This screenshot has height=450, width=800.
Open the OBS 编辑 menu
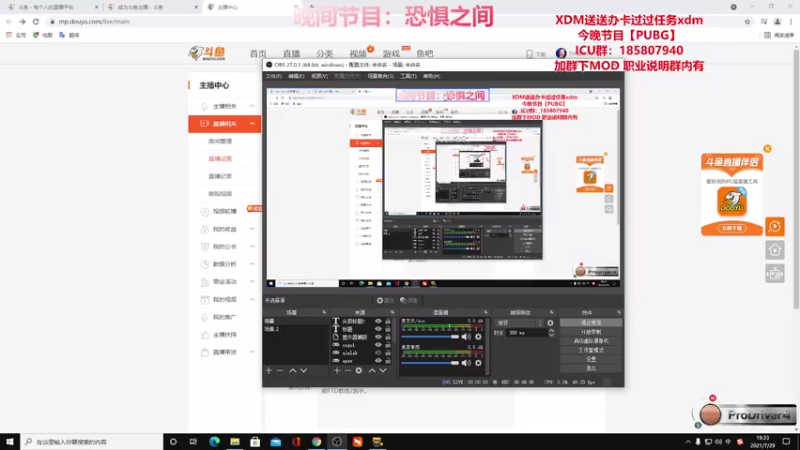tap(296, 76)
